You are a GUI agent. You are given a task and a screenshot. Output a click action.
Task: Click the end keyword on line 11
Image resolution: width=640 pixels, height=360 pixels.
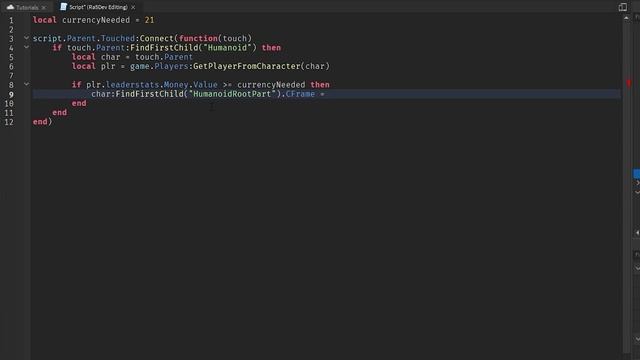[60, 112]
